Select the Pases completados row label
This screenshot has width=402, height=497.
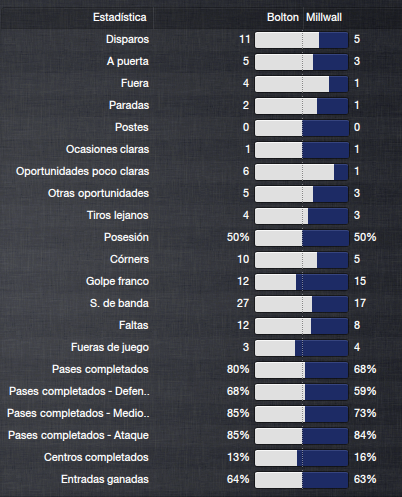coord(100,369)
